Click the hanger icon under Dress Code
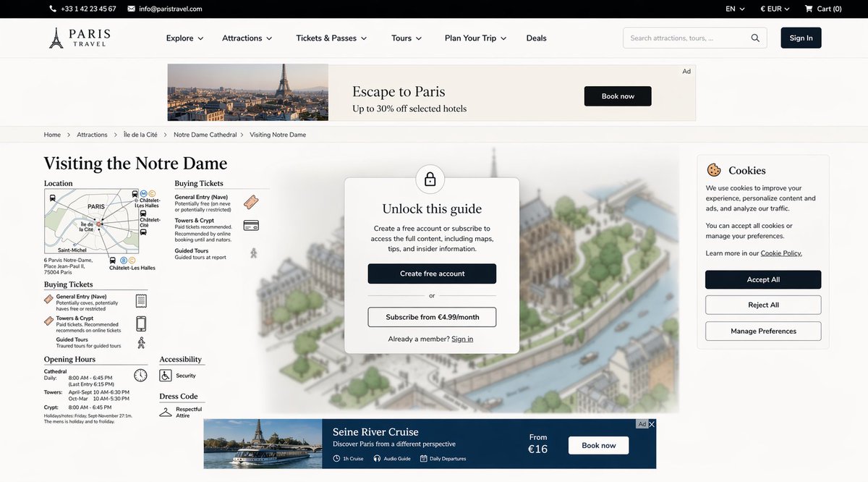Image resolution: width=868 pixels, height=482 pixels. (166, 412)
